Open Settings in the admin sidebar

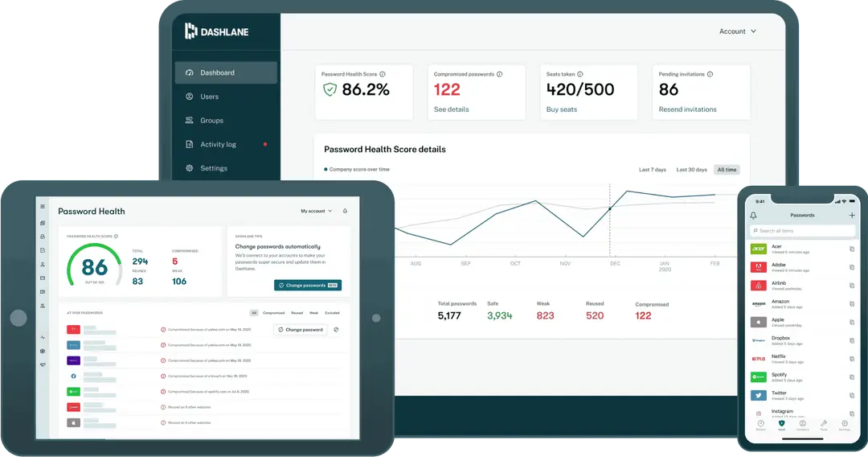tap(226, 168)
